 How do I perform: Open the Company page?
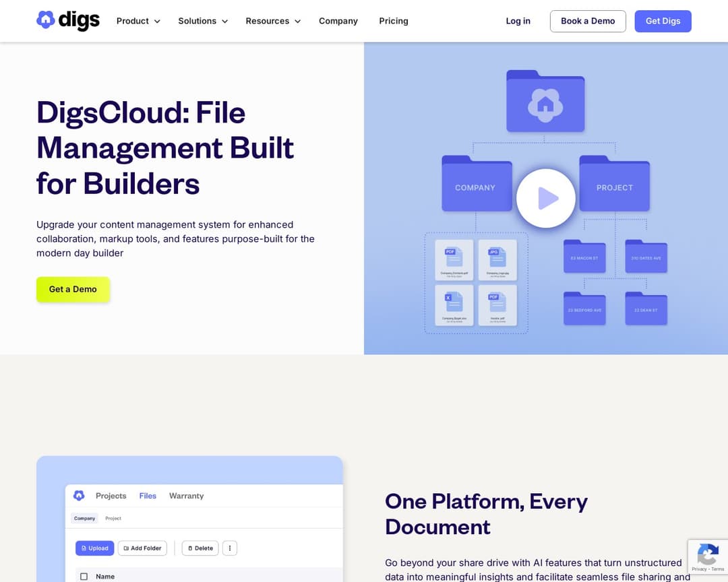338,21
